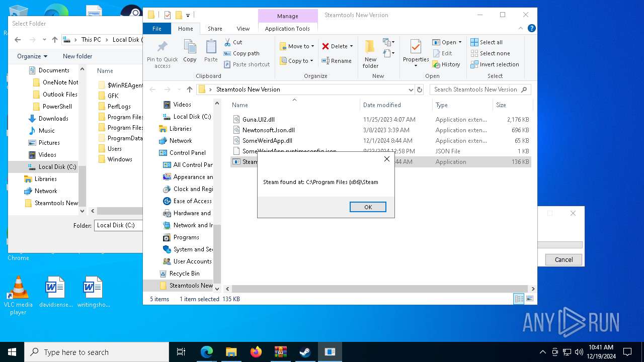Open the File menu tab
The width and height of the screenshot is (644, 362).
[157, 29]
